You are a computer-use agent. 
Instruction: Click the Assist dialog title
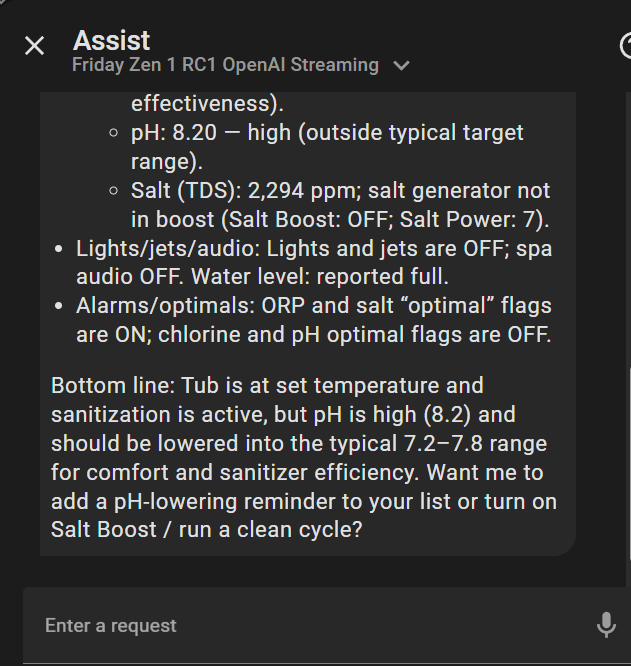coord(112,40)
